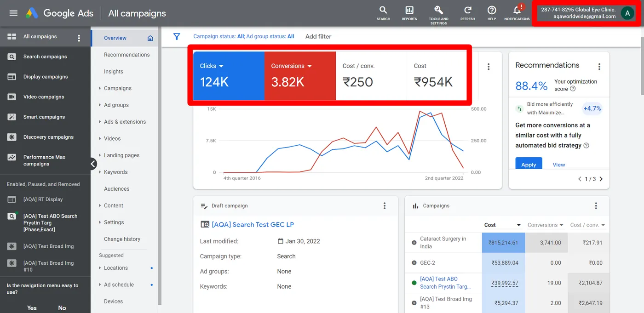Open the Notifications bell
Viewport: 644px width, 313px height.
coord(517,13)
